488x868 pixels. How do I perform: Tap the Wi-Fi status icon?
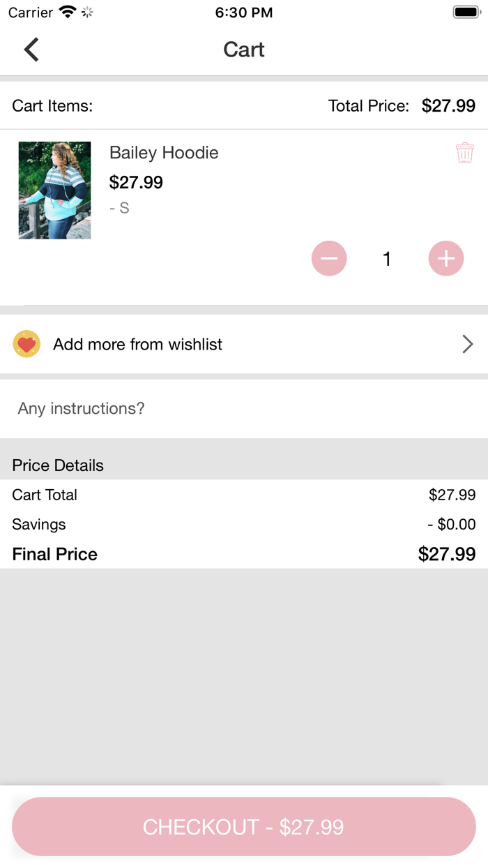pos(68,13)
